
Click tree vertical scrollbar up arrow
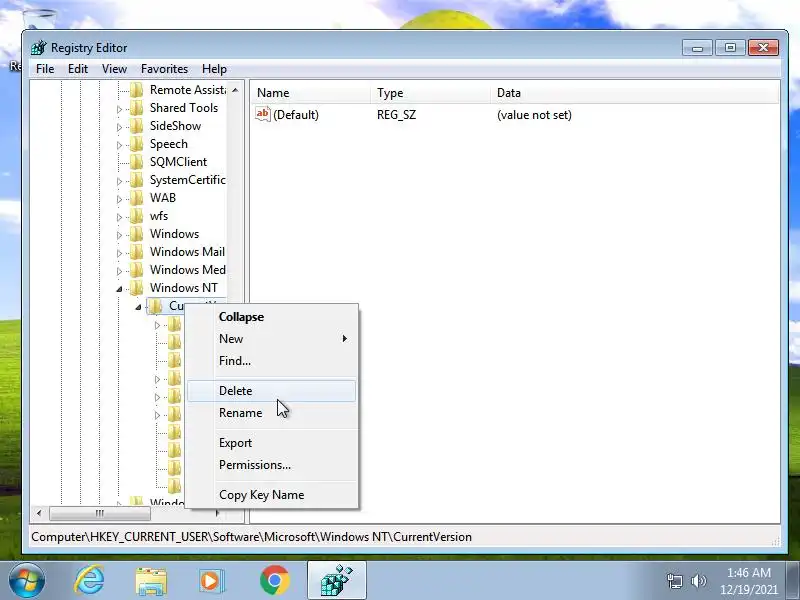pyautogui.click(x=235, y=90)
